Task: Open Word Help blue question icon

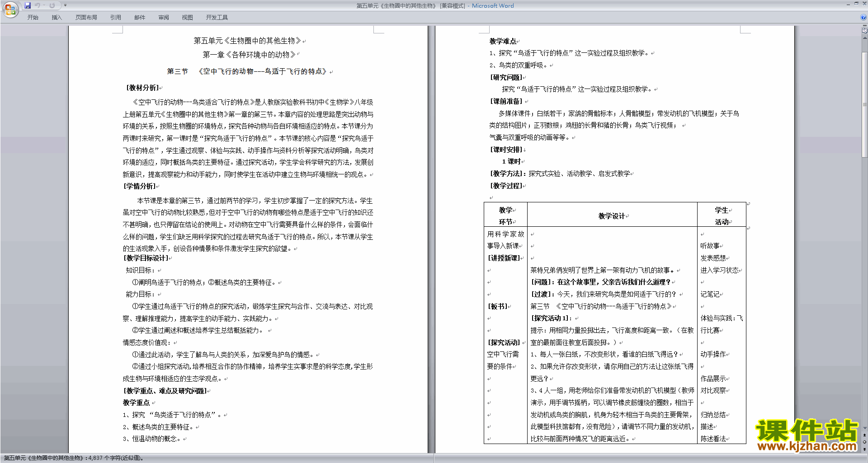Action: (863, 18)
